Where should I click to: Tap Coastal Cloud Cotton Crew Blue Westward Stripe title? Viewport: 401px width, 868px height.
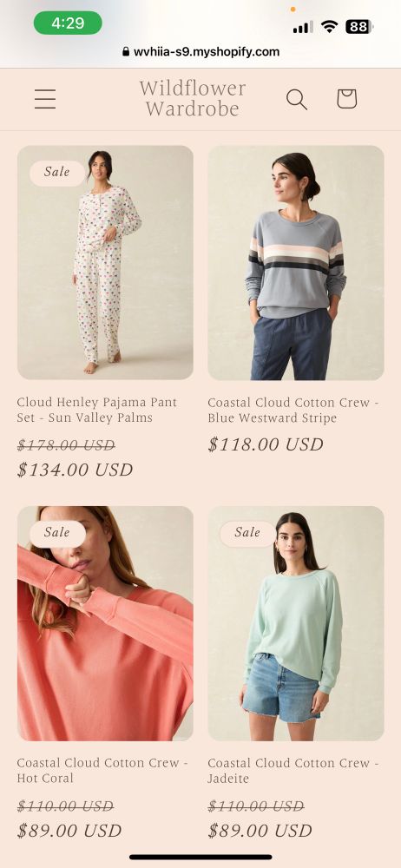pyautogui.click(x=293, y=411)
